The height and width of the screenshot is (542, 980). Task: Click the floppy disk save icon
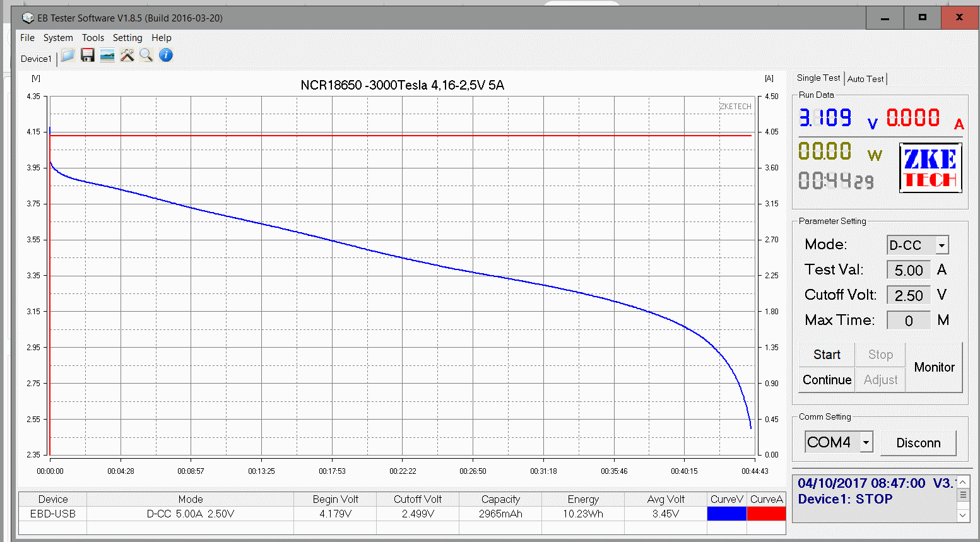point(88,56)
